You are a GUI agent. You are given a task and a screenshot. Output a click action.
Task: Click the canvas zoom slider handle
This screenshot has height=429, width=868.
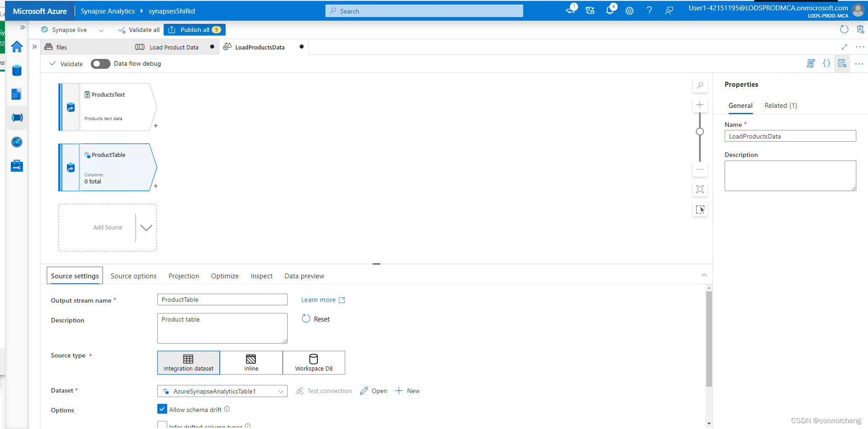click(700, 132)
